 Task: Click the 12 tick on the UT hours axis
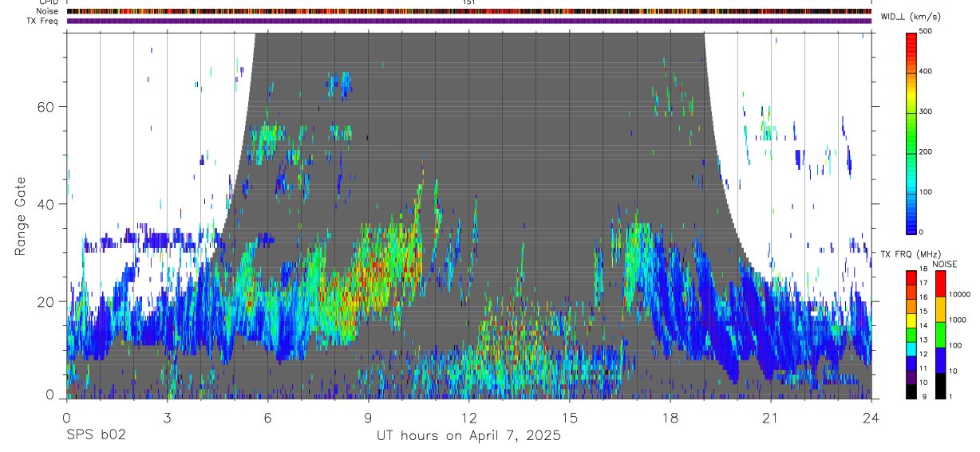point(468,418)
